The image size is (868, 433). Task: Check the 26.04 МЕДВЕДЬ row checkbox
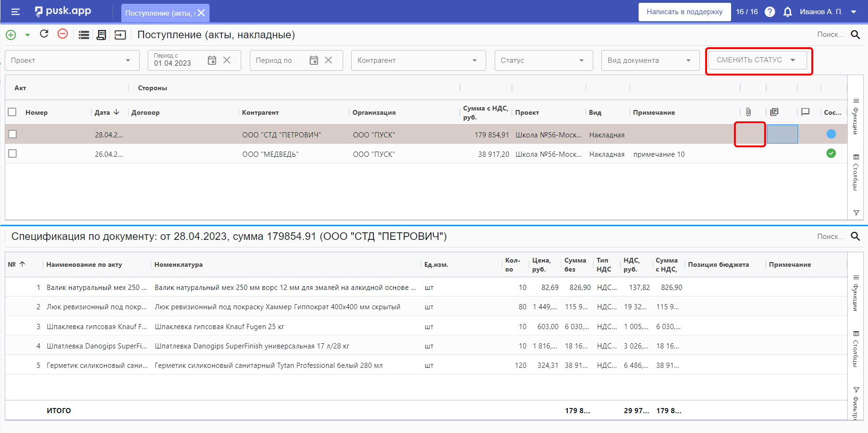coord(12,153)
